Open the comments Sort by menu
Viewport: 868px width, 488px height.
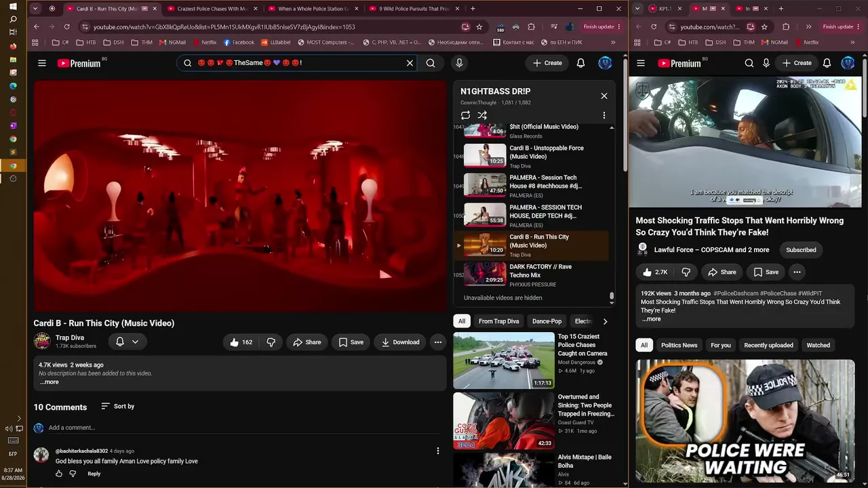coord(117,406)
